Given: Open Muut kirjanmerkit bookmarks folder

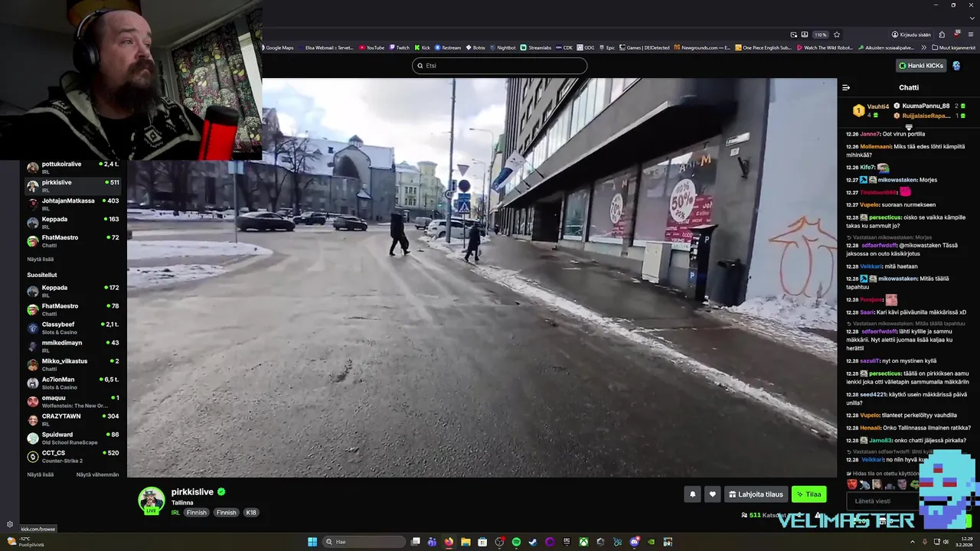Looking at the screenshot, I should [x=954, y=47].
